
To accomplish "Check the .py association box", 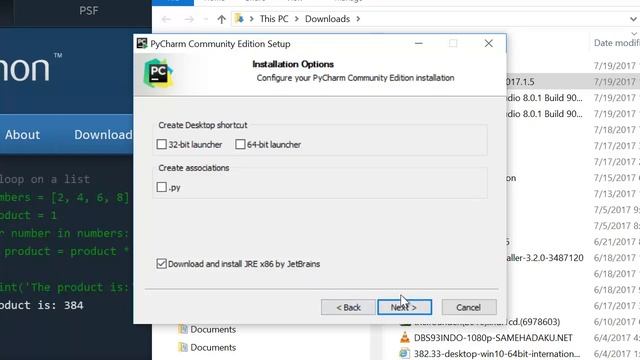I will click(x=162, y=187).
